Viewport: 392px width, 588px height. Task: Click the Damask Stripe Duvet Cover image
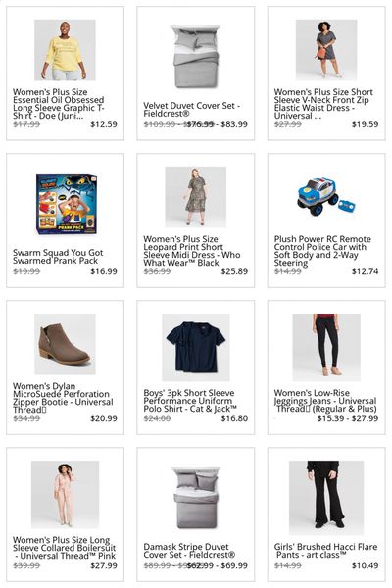tap(195, 498)
